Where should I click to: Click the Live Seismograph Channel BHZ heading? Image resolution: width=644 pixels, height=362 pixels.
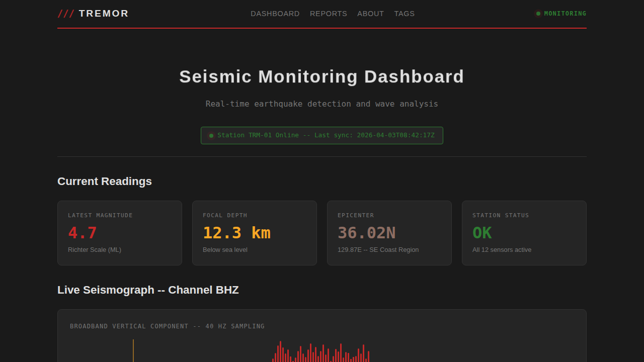click(148, 290)
